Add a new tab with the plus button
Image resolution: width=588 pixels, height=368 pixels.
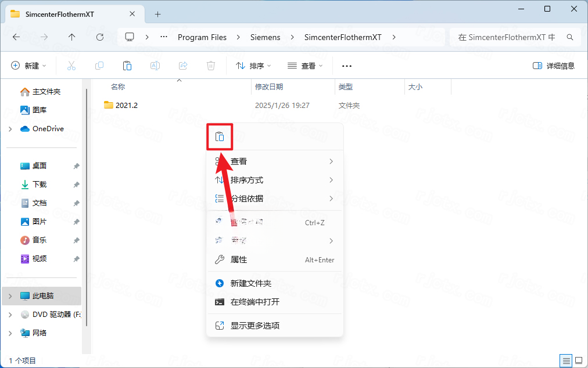pyautogui.click(x=158, y=15)
